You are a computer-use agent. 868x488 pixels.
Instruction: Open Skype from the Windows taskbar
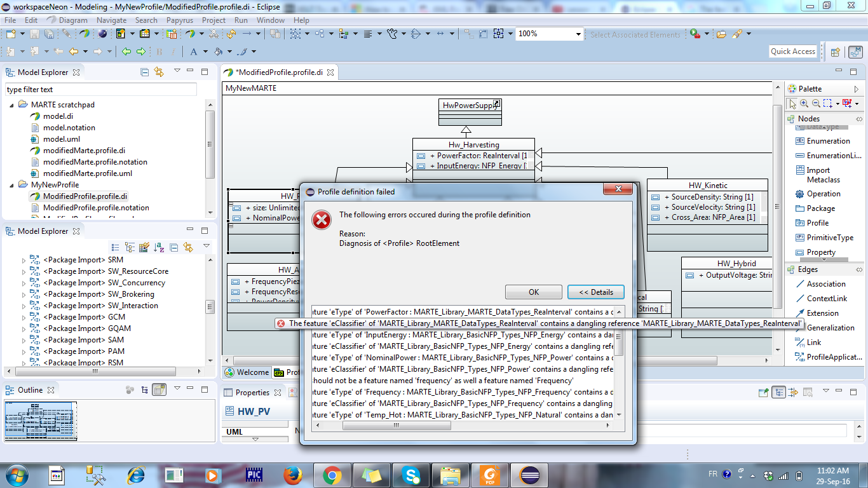[x=410, y=475]
